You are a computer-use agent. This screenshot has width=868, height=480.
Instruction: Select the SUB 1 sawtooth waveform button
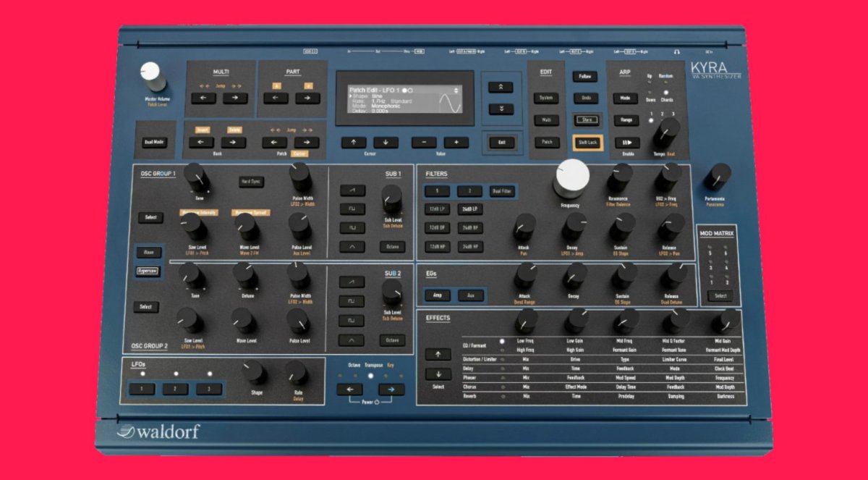(x=352, y=190)
